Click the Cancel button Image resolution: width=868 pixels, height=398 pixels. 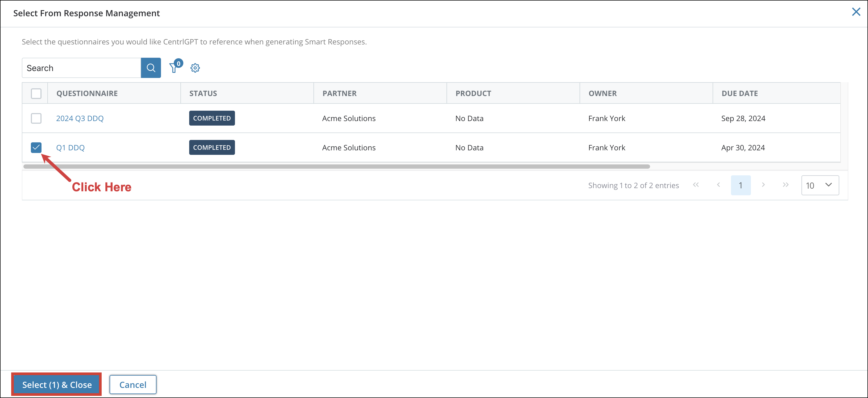pyautogui.click(x=133, y=384)
